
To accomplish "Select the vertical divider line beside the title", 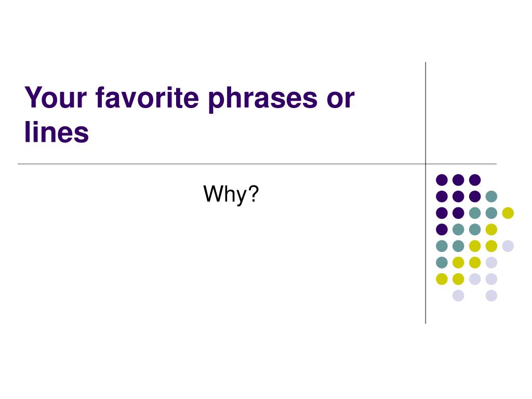I will [x=425, y=193].
